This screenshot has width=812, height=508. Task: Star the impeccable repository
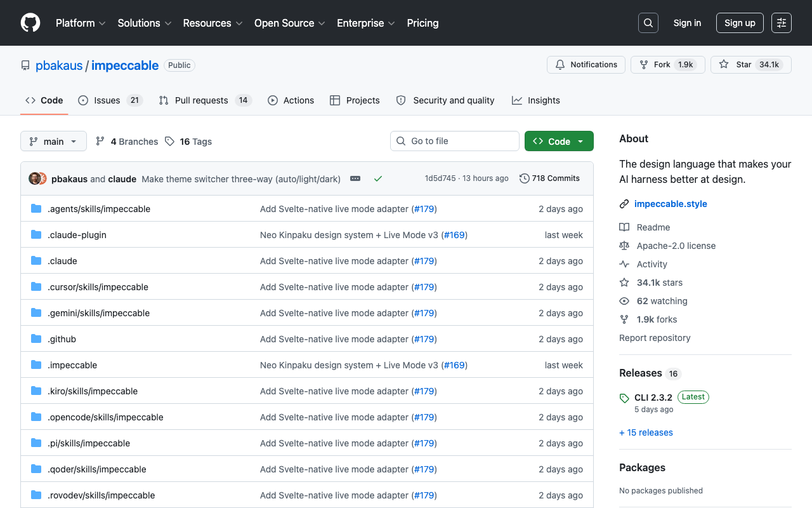pyautogui.click(x=751, y=65)
